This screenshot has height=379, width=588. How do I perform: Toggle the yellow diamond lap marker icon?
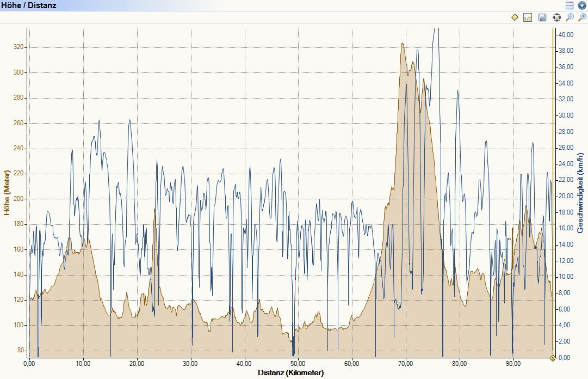pos(515,17)
